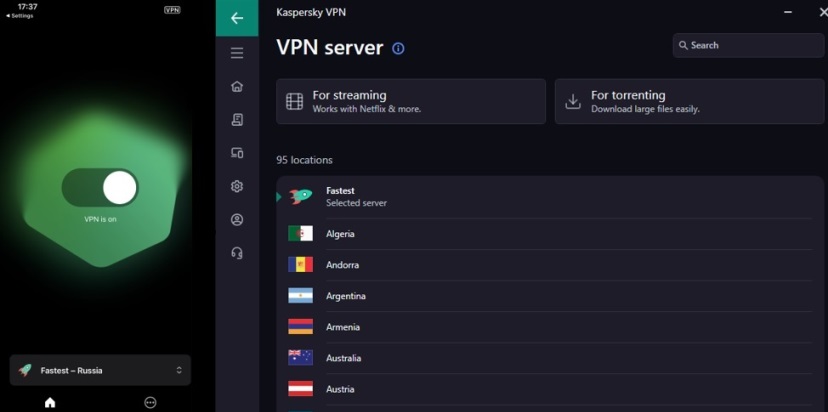Click the Andorra flag icon

coord(300,265)
